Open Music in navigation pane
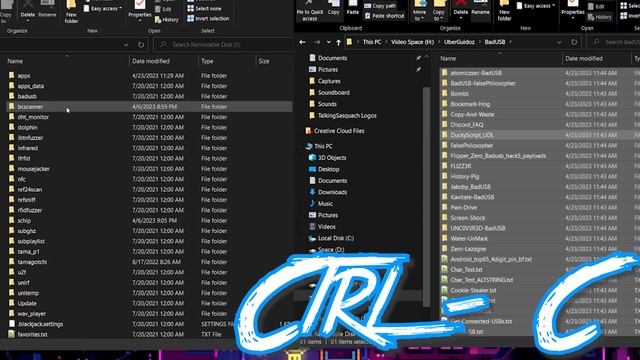The width and height of the screenshot is (640, 360). click(x=321, y=203)
